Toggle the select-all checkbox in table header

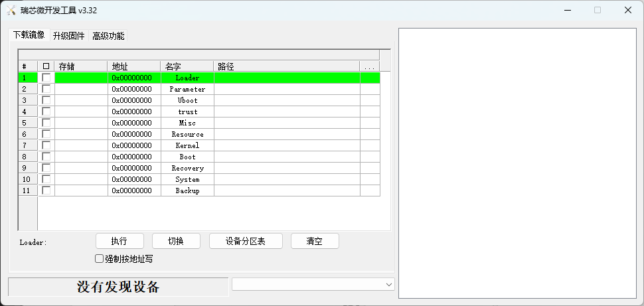click(x=46, y=66)
